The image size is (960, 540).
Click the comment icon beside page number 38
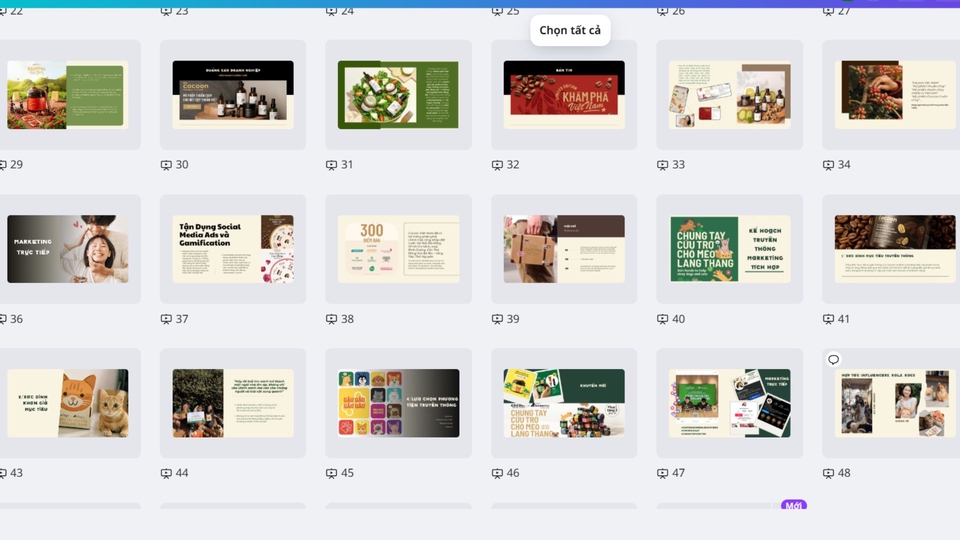click(x=331, y=319)
